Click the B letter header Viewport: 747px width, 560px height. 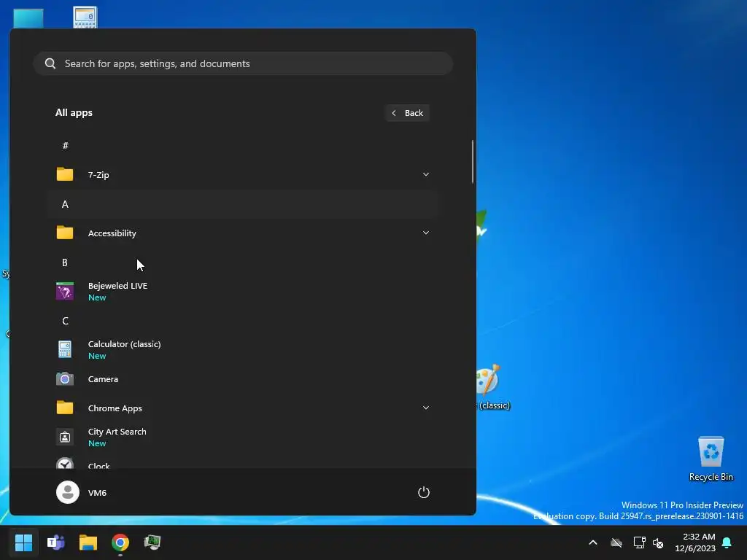coord(65,262)
